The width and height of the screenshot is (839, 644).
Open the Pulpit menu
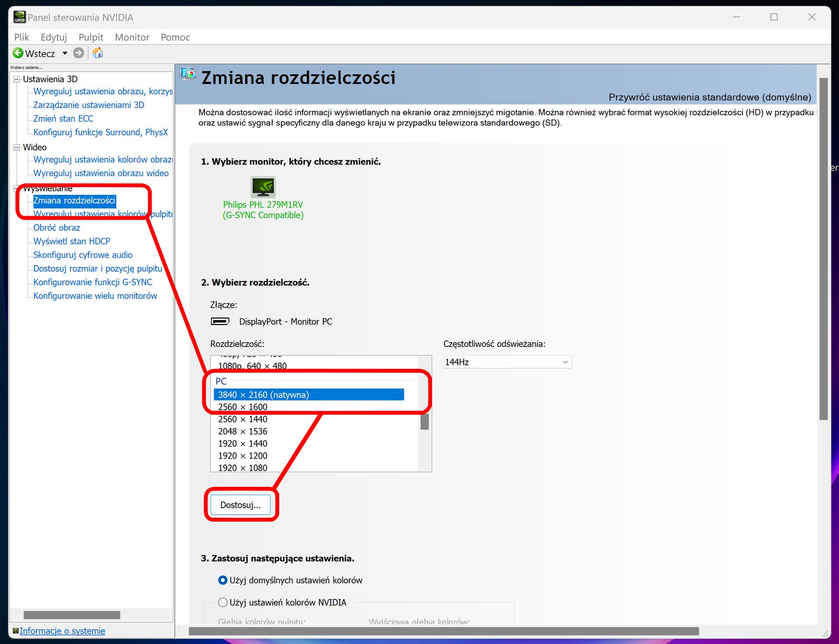[91, 37]
